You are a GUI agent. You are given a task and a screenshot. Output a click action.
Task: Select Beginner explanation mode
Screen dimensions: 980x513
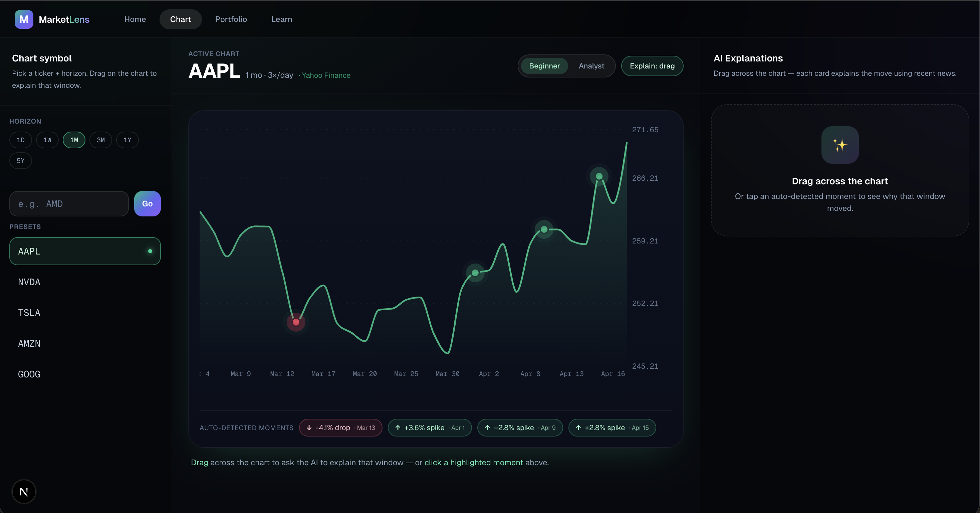[x=544, y=66]
